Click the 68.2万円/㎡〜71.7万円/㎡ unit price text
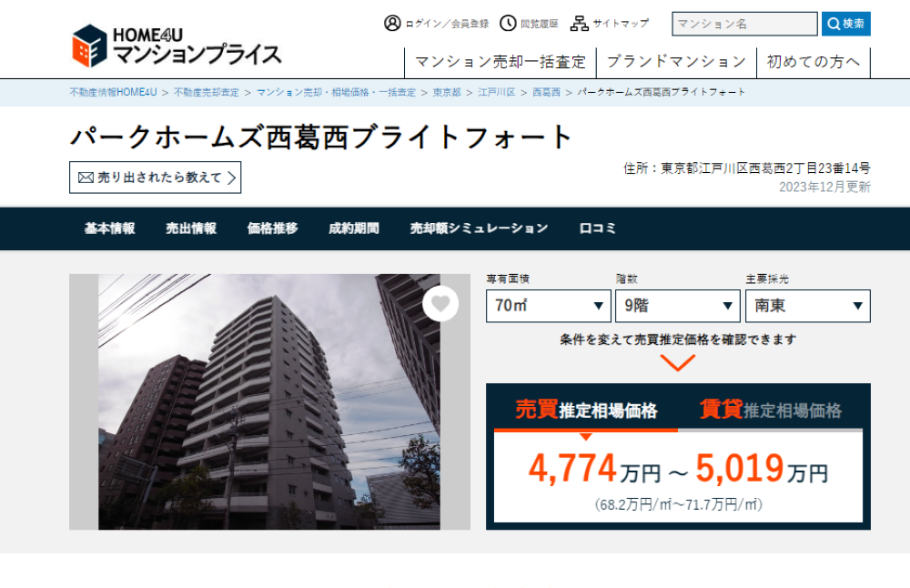The width and height of the screenshot is (910, 588). tap(679, 504)
